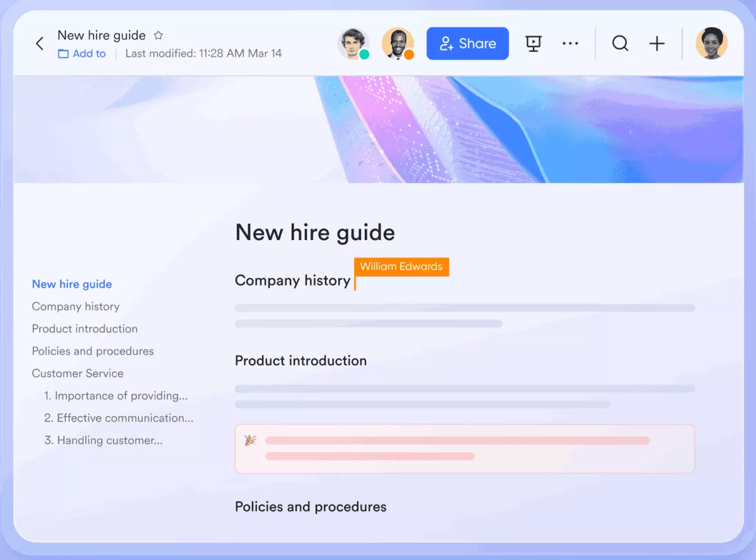Open the ellipsis more-options menu

571,43
